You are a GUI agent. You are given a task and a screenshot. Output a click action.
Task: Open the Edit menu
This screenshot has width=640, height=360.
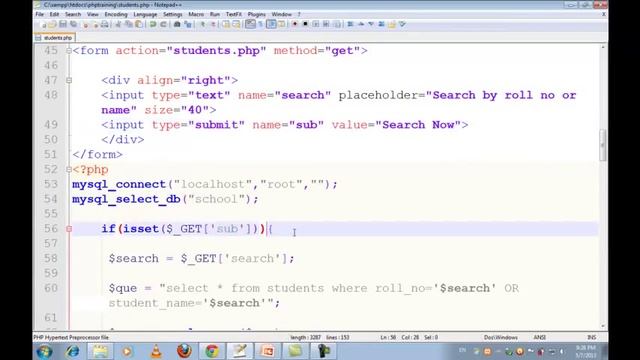pos(54,14)
